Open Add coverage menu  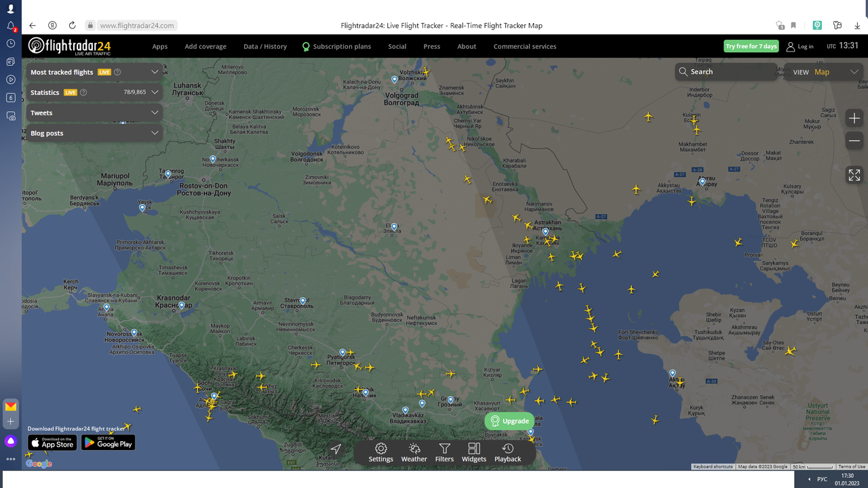pos(205,47)
